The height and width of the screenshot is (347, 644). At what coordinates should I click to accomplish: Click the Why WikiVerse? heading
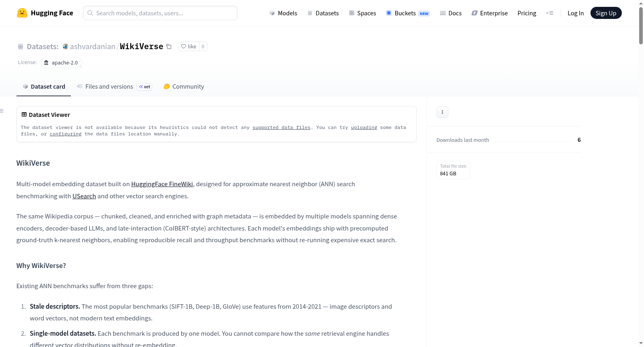pyautogui.click(x=41, y=266)
